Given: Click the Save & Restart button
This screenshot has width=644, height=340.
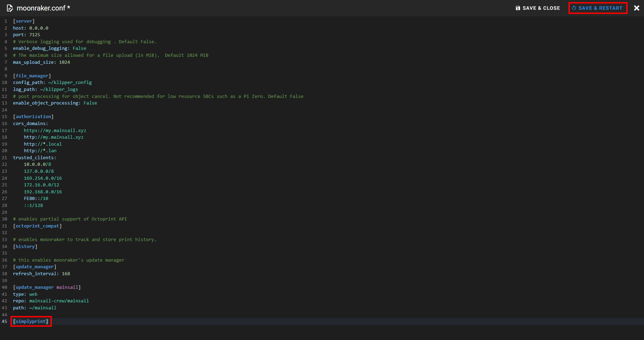Looking at the screenshot, I should [597, 8].
